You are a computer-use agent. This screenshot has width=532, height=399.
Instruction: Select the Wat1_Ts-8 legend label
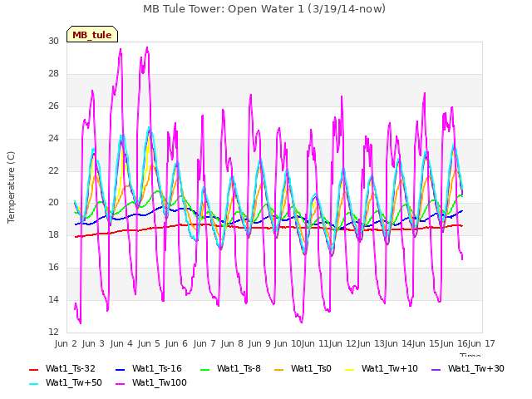tap(239, 369)
